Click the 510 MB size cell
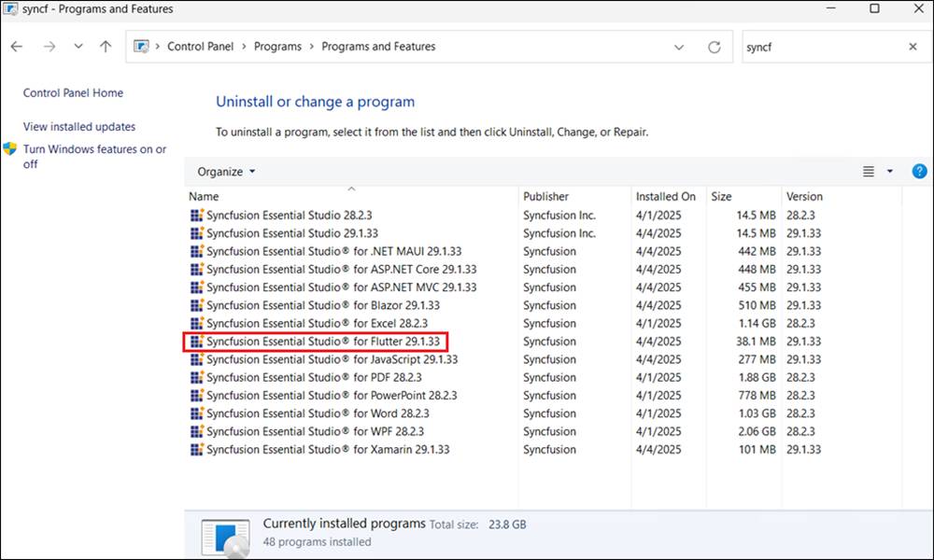The width and height of the screenshot is (934, 560). [x=757, y=305]
